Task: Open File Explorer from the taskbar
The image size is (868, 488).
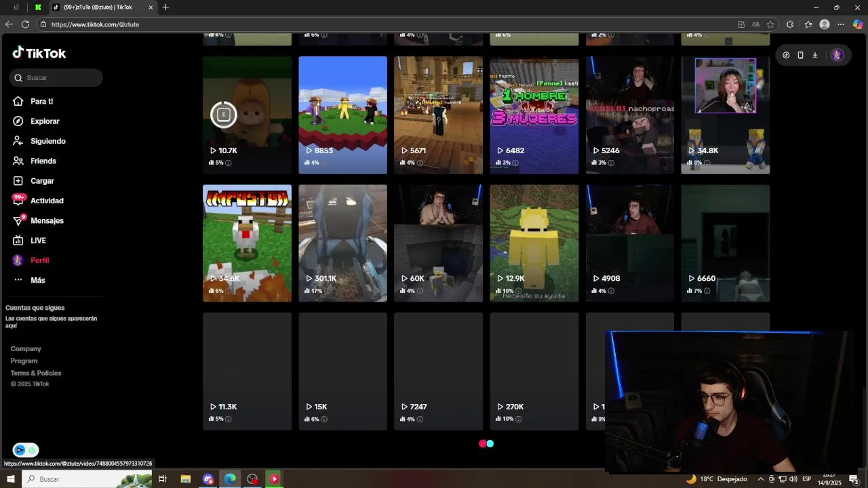Action: [x=185, y=479]
